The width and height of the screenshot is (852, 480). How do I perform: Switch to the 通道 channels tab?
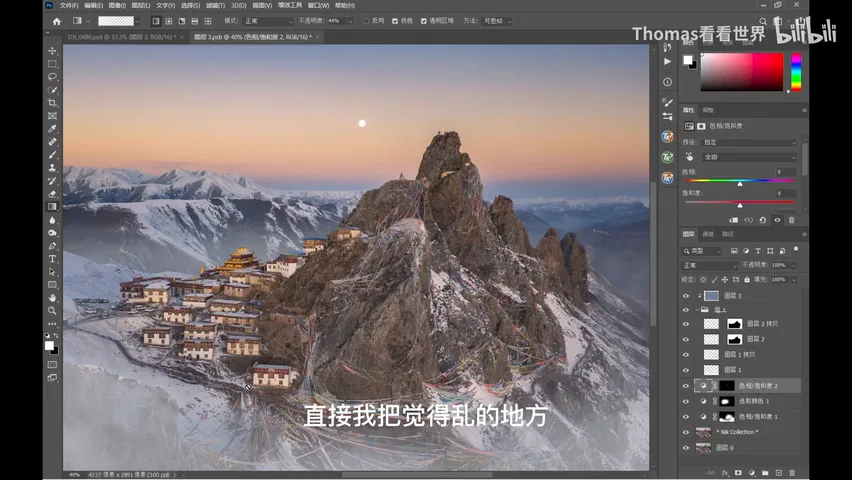708,234
